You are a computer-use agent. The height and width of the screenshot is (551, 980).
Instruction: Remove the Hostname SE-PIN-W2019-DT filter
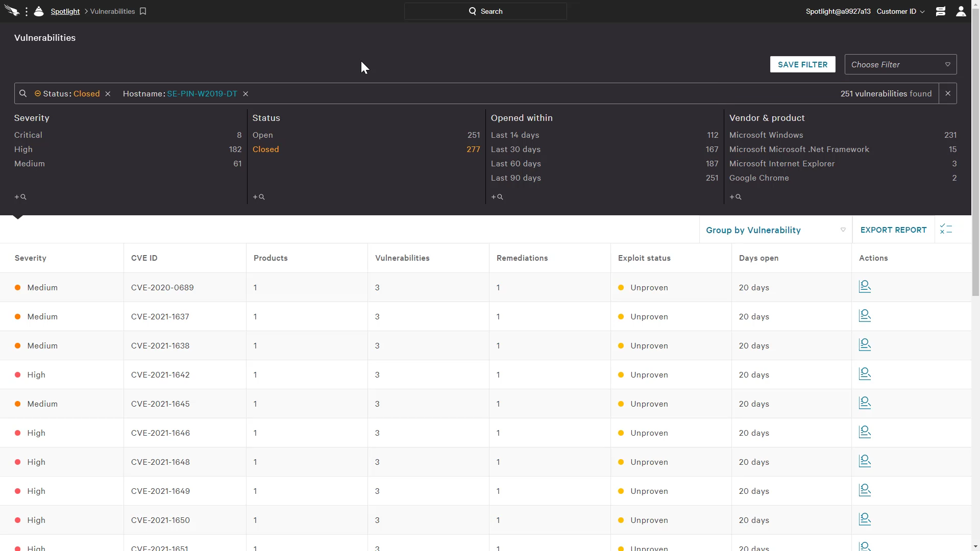pyautogui.click(x=247, y=93)
